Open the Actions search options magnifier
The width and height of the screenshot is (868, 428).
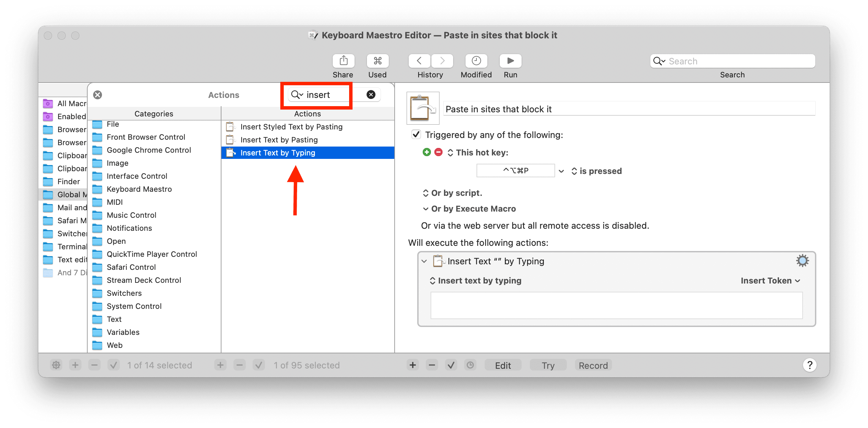click(297, 95)
